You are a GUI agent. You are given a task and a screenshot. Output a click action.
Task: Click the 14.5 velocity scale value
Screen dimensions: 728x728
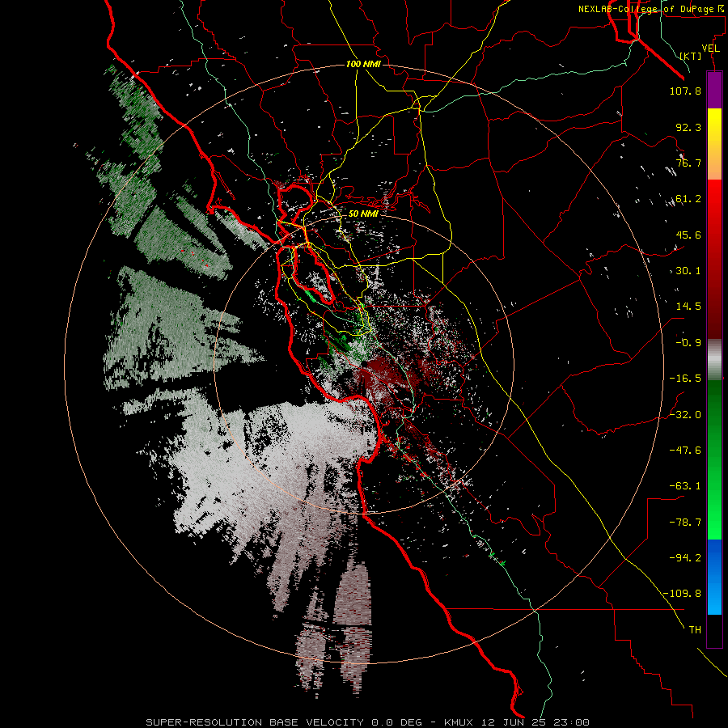(x=688, y=307)
